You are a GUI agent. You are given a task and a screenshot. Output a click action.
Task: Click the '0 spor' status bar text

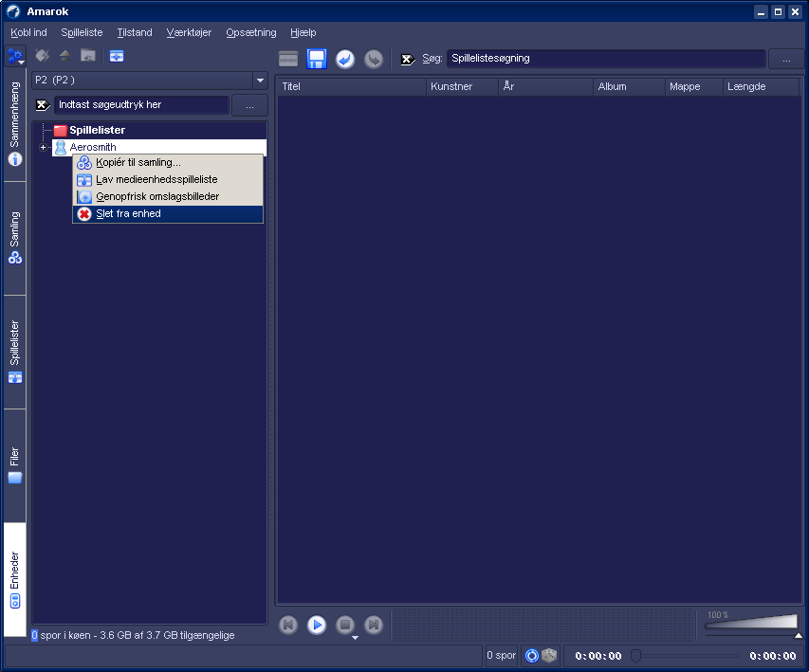click(x=502, y=656)
